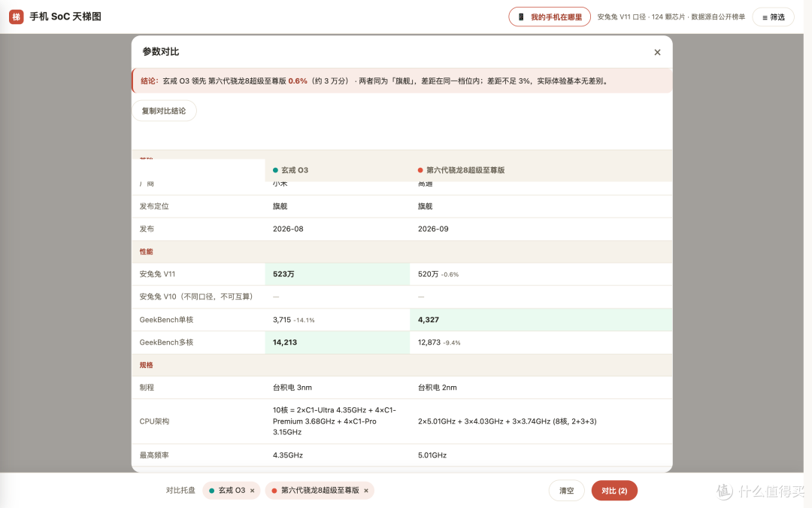
Task: Click the GeekBench多核 row label
Action: (166, 342)
